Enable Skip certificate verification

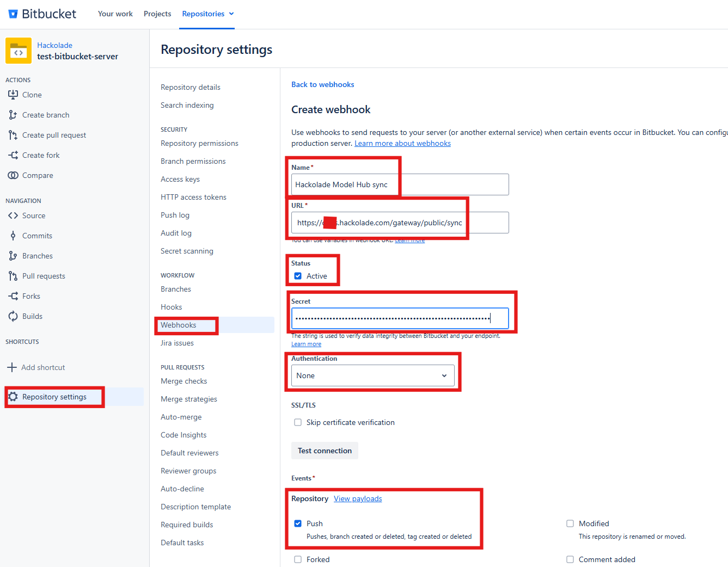click(298, 422)
